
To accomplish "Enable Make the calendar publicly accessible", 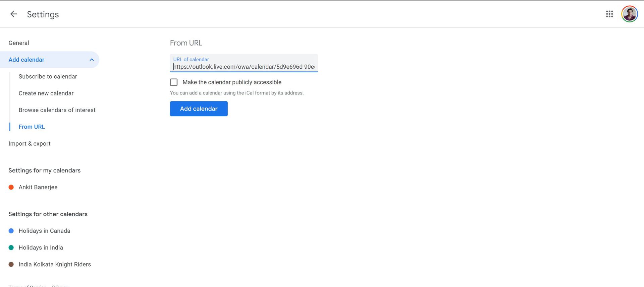I will (174, 82).
